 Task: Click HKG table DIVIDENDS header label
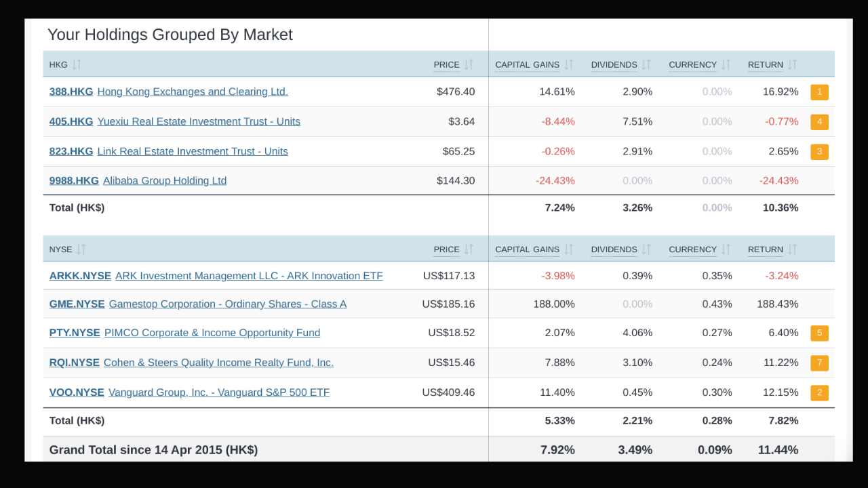(x=614, y=65)
